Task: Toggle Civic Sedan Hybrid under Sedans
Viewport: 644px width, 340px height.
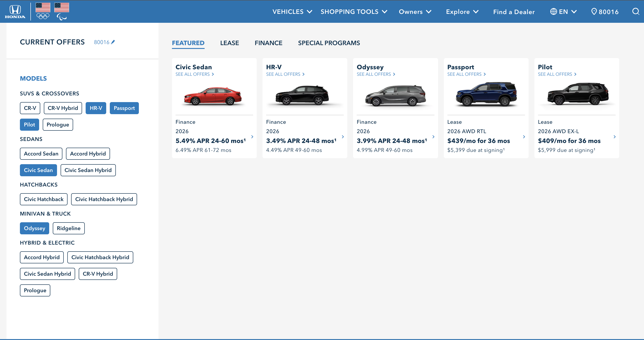Action: [x=88, y=170]
